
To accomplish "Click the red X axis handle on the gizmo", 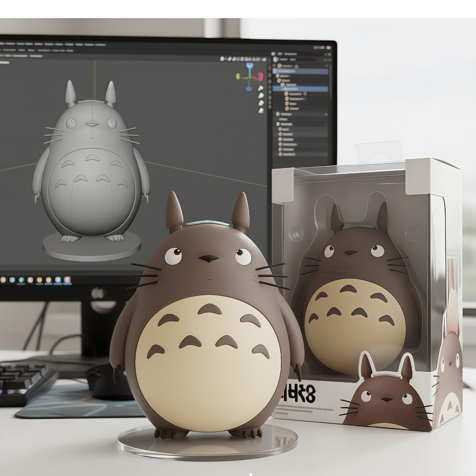I will [260, 77].
